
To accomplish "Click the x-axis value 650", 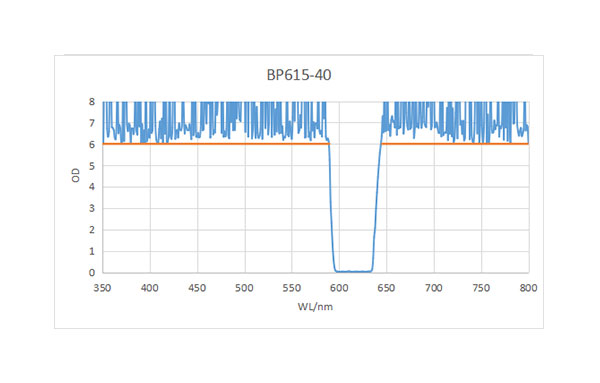I will (x=386, y=288).
